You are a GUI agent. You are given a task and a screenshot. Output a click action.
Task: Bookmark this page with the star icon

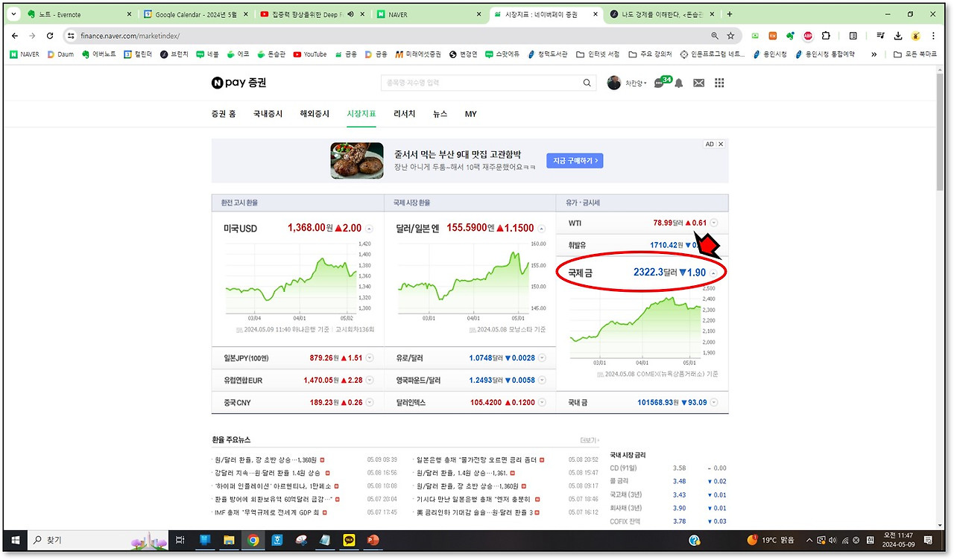click(730, 36)
